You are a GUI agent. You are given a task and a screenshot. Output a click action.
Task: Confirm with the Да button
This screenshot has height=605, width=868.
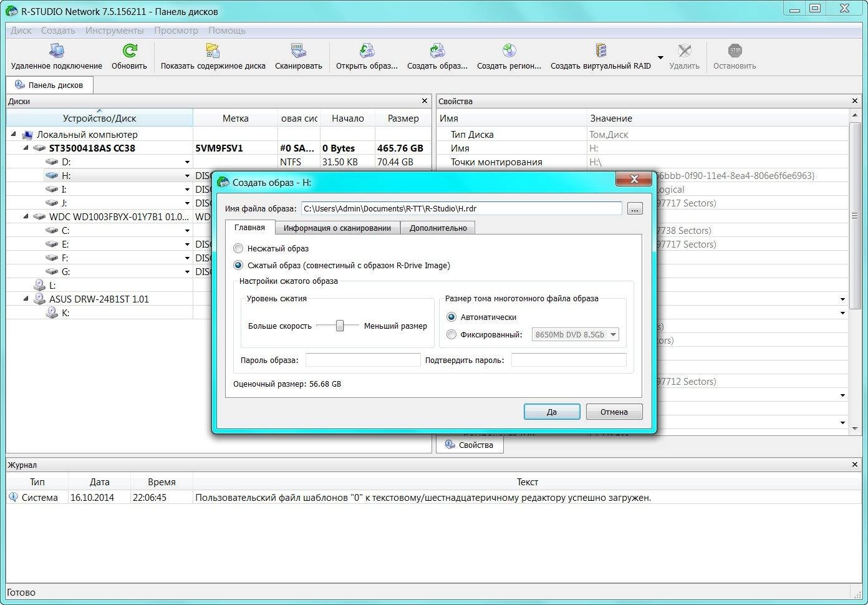point(552,412)
